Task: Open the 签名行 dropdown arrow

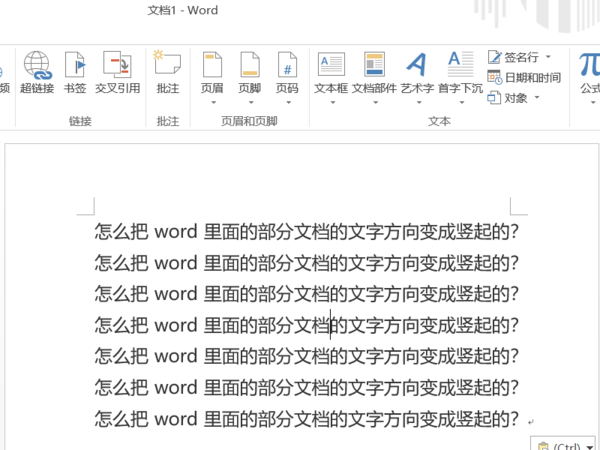Action: click(x=548, y=57)
